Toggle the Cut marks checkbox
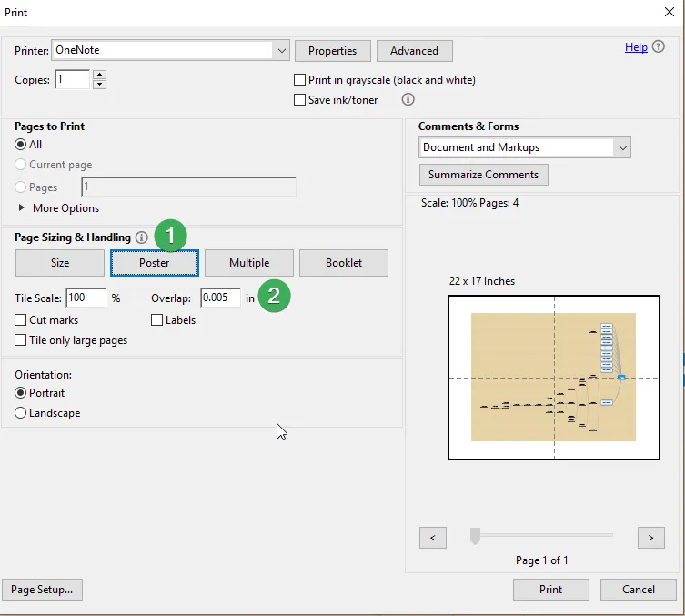The height and width of the screenshot is (616, 685). click(21, 320)
